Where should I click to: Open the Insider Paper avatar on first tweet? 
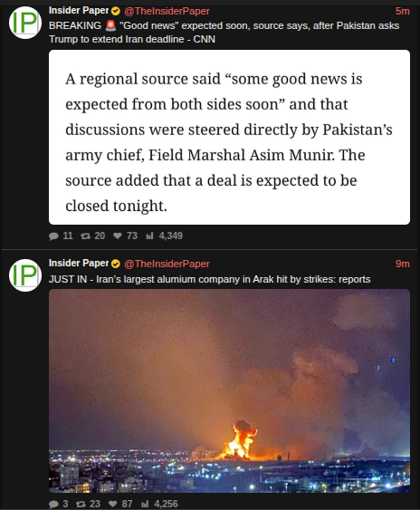tap(25, 23)
